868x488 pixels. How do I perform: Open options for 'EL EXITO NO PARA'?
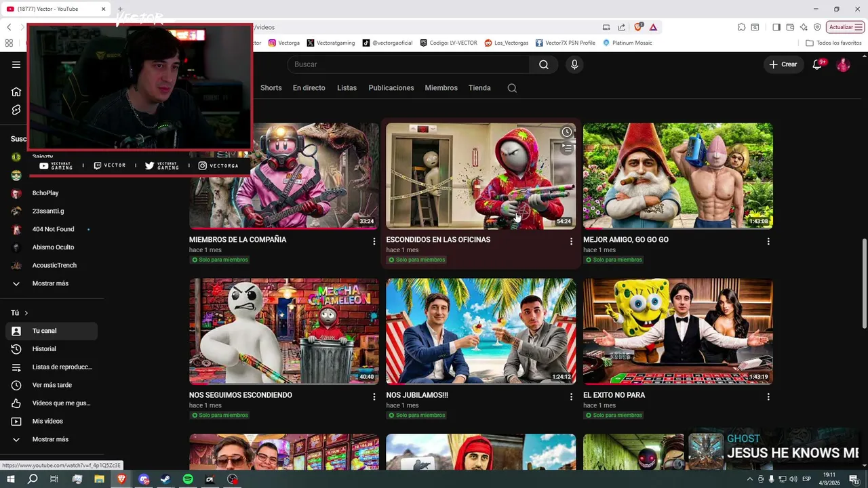pos(768,396)
